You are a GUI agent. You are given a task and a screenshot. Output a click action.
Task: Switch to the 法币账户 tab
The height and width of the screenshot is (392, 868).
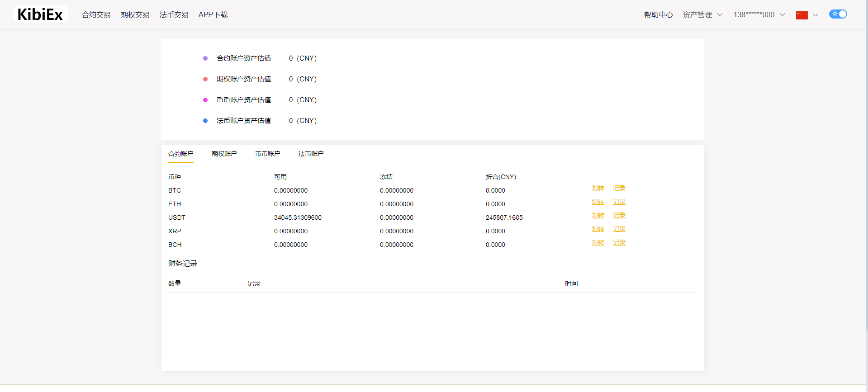coord(311,154)
